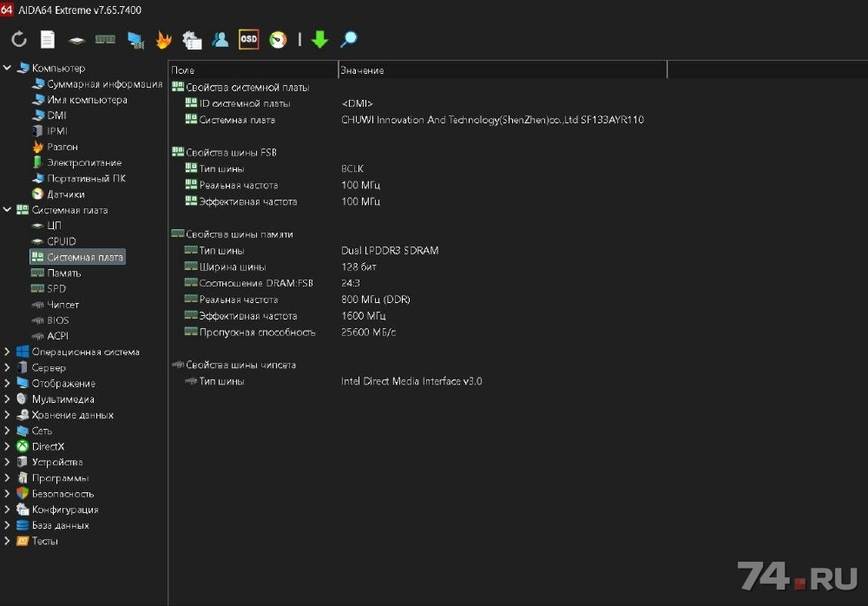Select the CHUWI Innovation motherboard value
868x606 pixels.
493,120
